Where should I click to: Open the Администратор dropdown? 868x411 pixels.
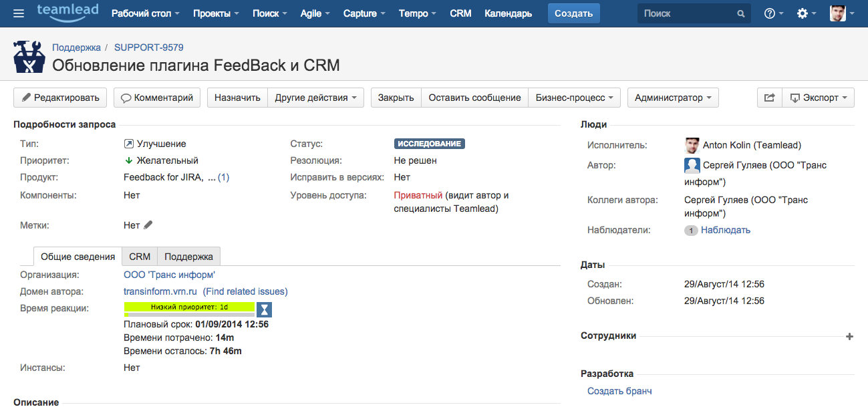[x=673, y=98]
